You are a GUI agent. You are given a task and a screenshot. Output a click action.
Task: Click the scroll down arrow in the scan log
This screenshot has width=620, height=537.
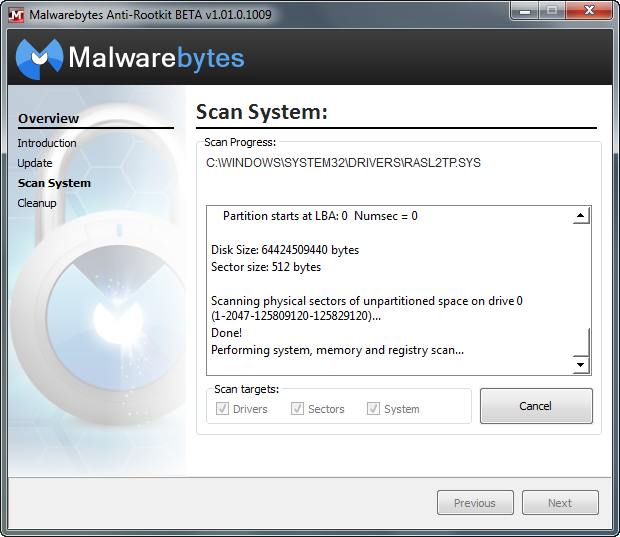580,365
